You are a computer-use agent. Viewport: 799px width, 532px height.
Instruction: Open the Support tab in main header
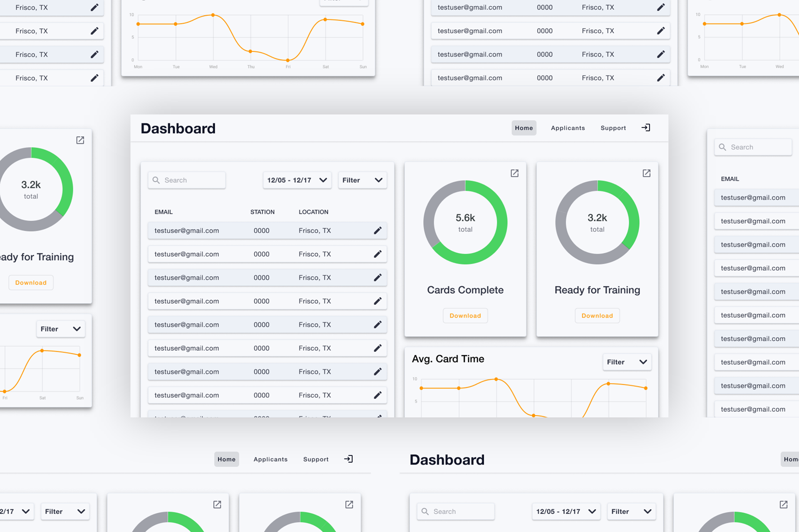point(613,128)
